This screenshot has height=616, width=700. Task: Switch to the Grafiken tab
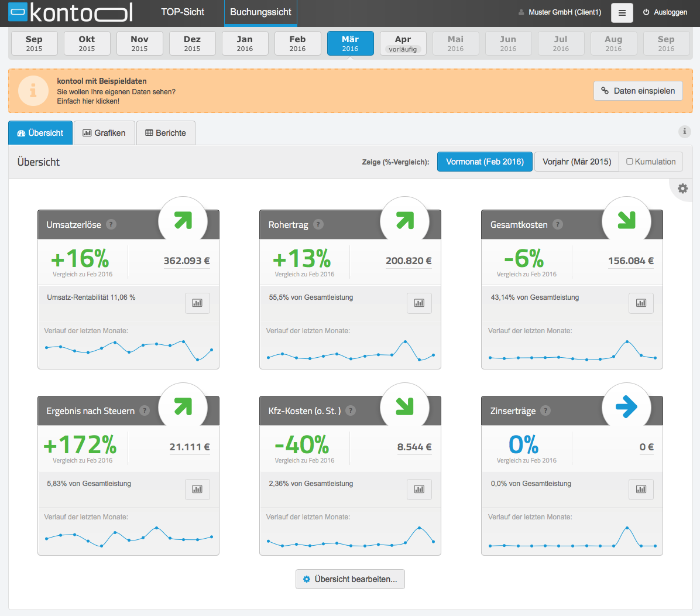tap(104, 133)
